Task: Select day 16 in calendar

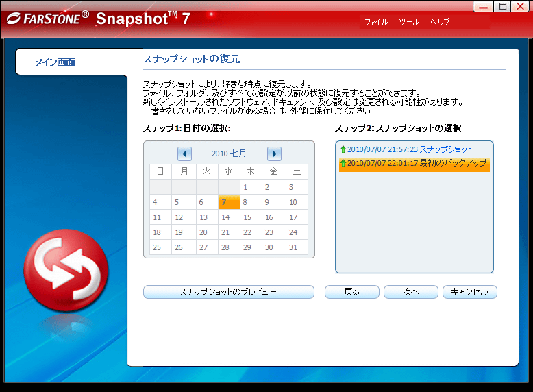Action: tap(273, 217)
